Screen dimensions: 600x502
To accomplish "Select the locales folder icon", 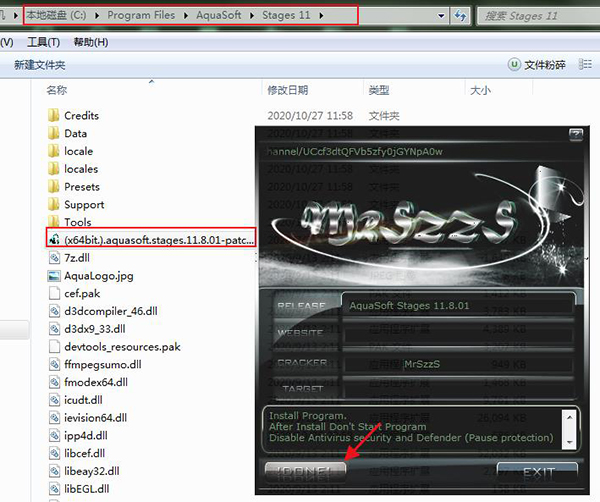I will point(54,169).
